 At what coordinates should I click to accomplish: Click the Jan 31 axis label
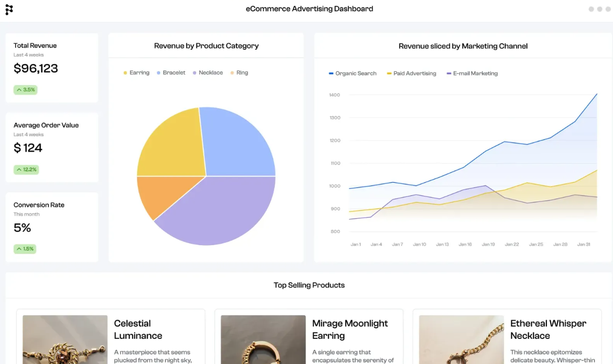coord(584,245)
